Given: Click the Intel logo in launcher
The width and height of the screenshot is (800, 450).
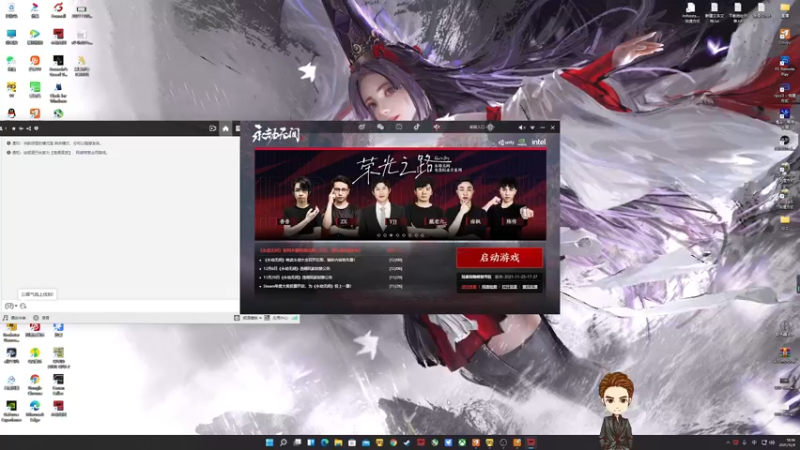Looking at the screenshot, I should (x=539, y=142).
